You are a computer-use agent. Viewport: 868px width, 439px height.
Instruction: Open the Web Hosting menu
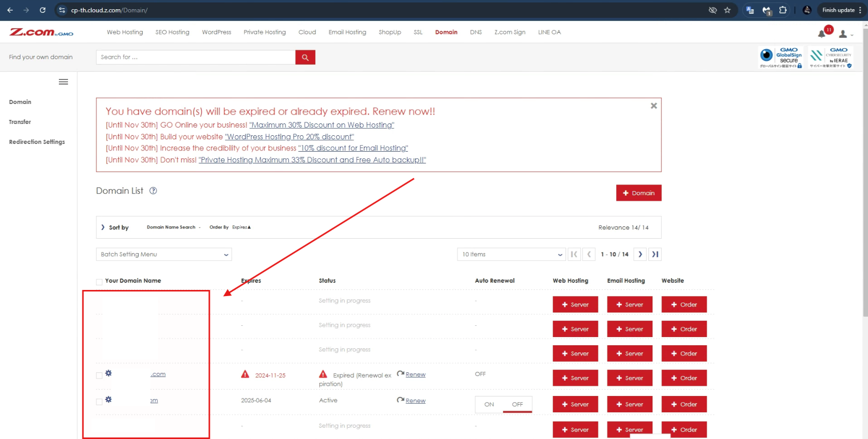point(125,32)
